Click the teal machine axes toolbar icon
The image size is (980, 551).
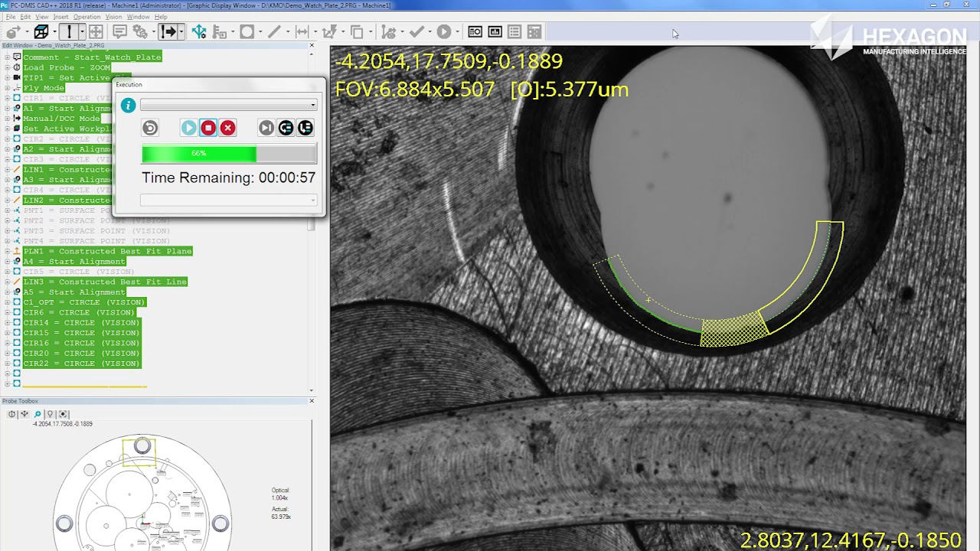tap(199, 31)
